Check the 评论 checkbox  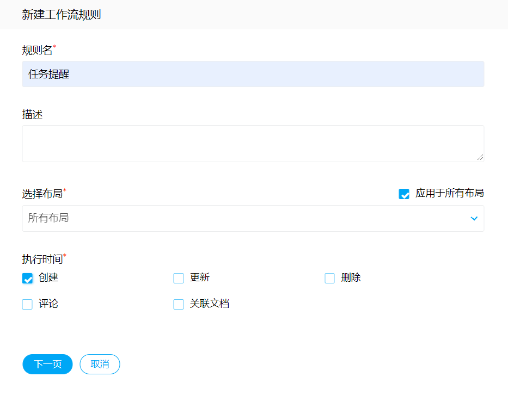click(x=27, y=305)
